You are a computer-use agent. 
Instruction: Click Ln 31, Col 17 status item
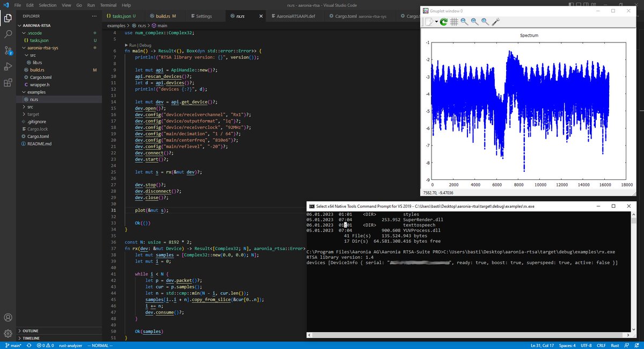543,345
